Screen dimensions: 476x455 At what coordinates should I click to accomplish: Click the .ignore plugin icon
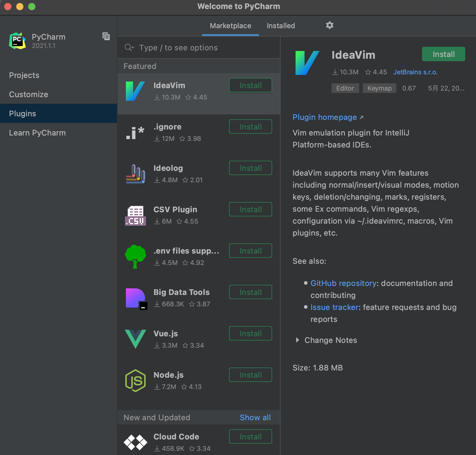pyautogui.click(x=135, y=133)
